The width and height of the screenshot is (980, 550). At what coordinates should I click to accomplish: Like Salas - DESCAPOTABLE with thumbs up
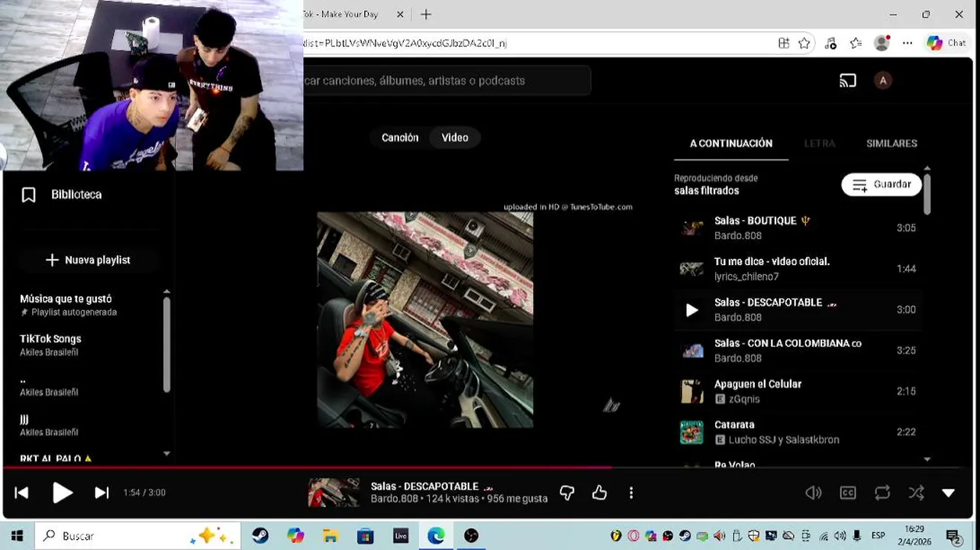coord(599,493)
